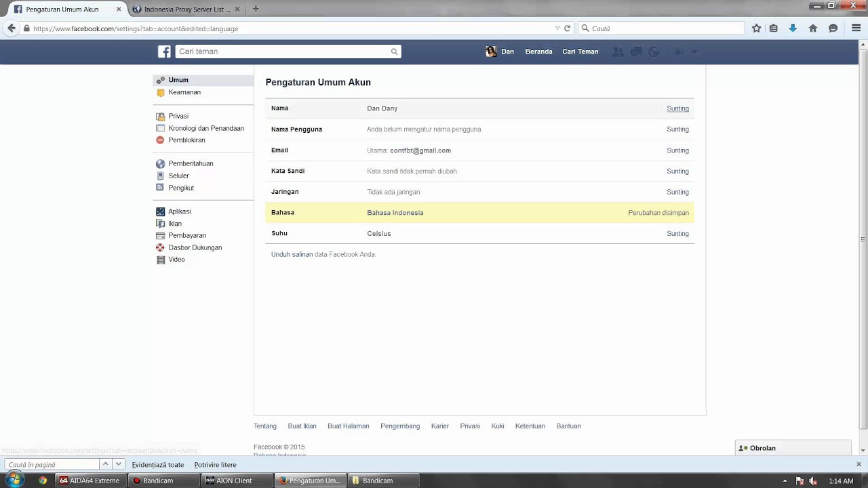Click Pengembang footer link
Screen dimensions: 868x488
(400, 426)
